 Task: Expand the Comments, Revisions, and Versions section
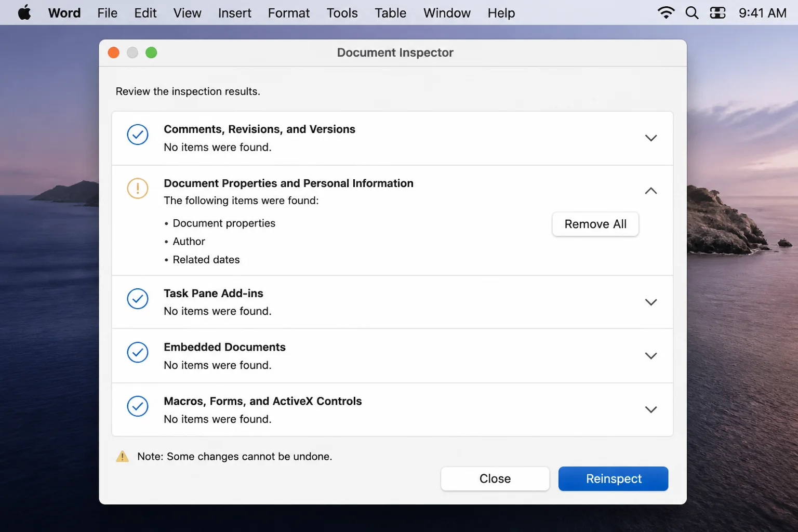[x=651, y=138]
